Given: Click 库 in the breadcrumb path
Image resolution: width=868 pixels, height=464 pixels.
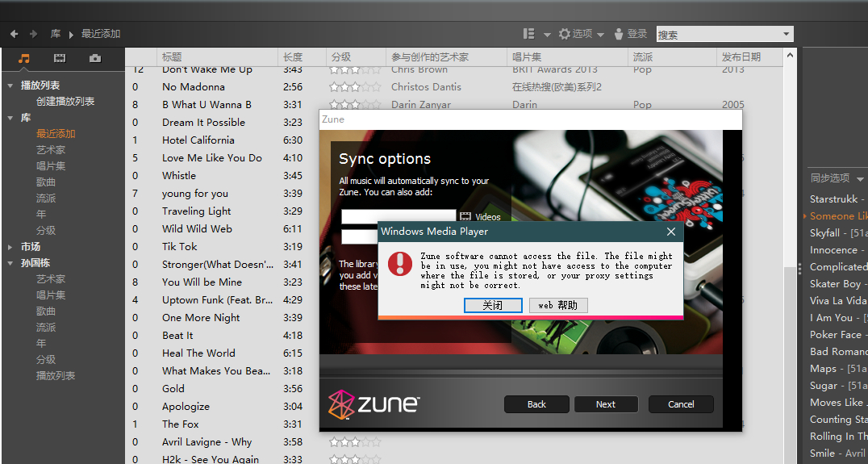Looking at the screenshot, I should coord(56,34).
